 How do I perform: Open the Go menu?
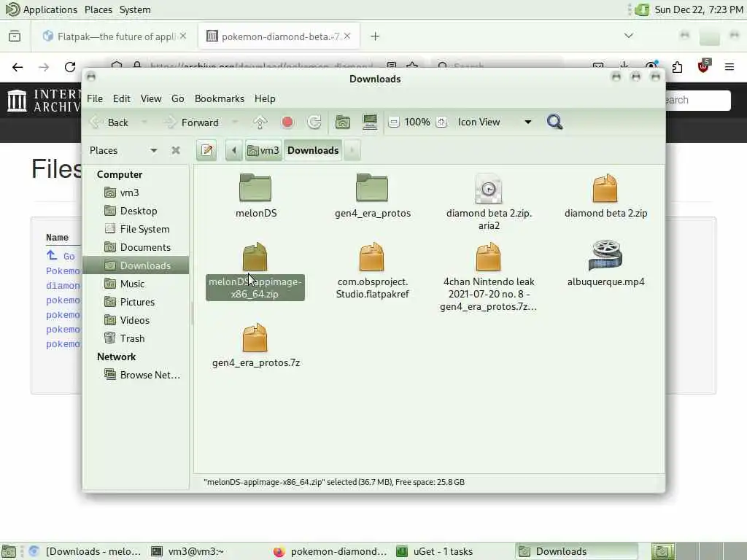coord(178,98)
